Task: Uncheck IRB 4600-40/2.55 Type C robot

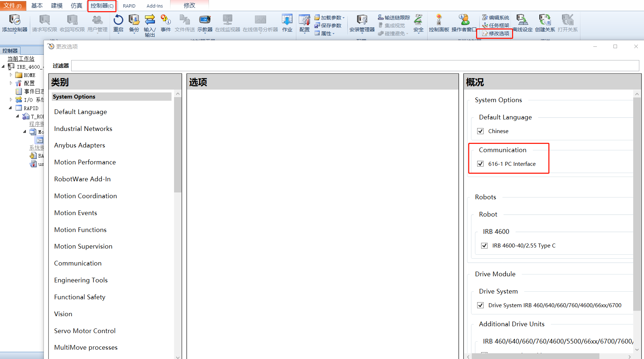Action: click(x=484, y=245)
